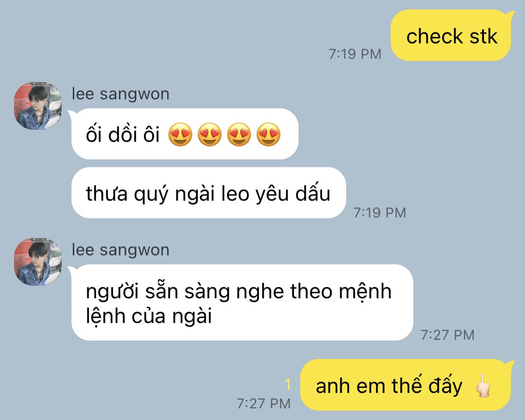
Task: Tap the 7:27 PM timestamp beside white bubble
Action: click(x=448, y=335)
